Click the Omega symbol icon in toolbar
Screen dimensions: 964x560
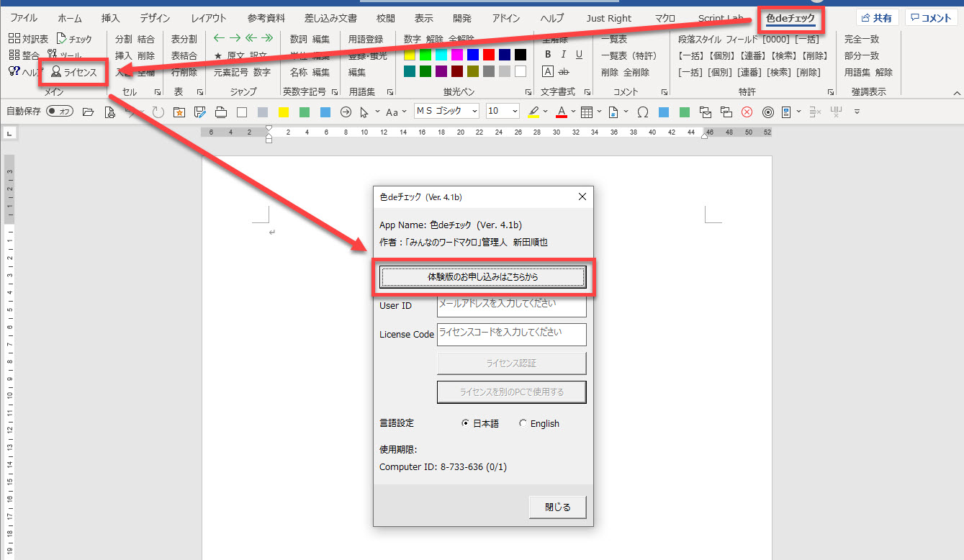643,112
